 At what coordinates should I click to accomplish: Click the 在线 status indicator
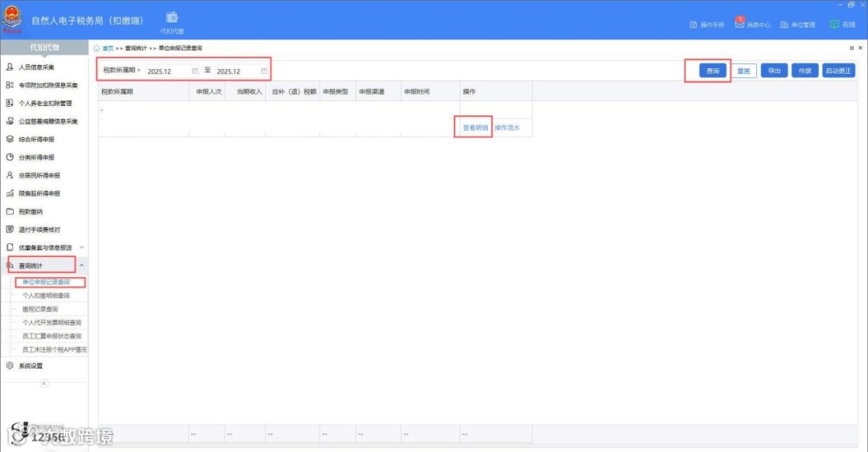[842, 24]
